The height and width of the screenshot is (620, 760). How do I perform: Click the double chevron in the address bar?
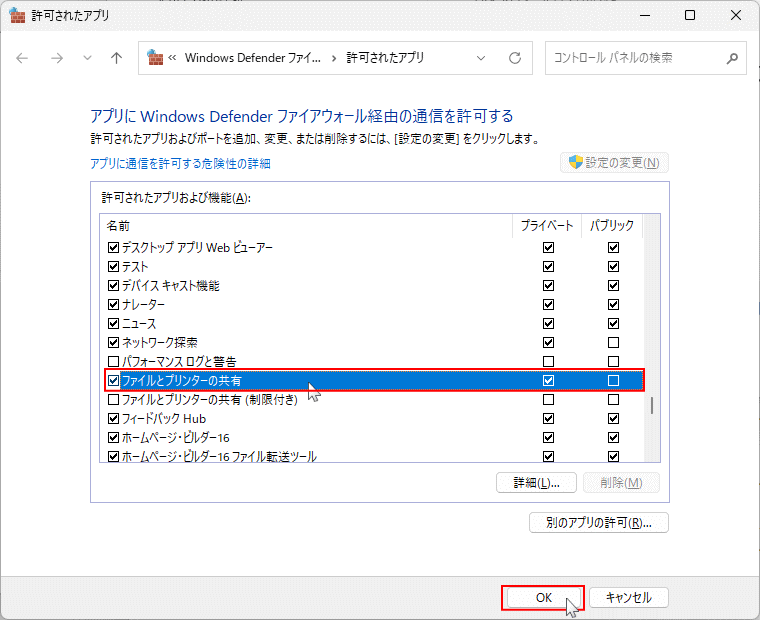coord(172,58)
